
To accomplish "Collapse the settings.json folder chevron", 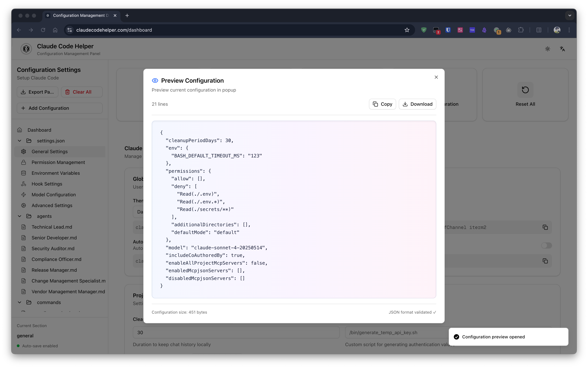I will point(20,141).
